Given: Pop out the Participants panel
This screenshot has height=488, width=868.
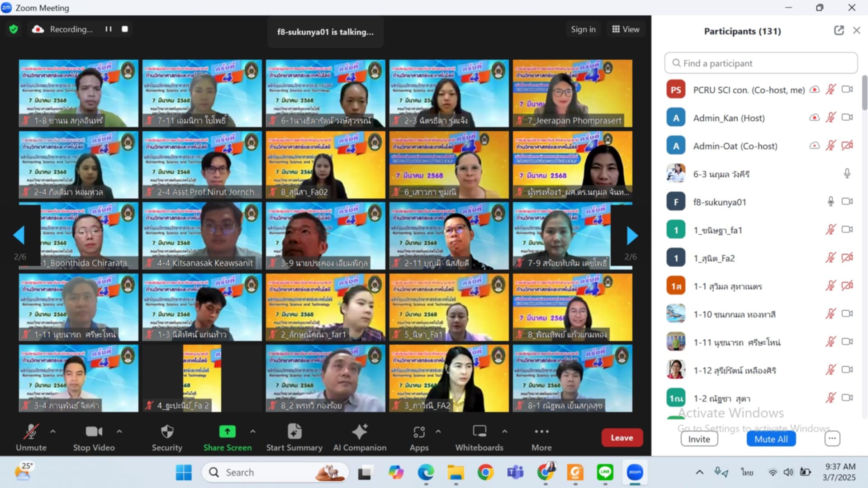Looking at the screenshot, I should point(839,31).
